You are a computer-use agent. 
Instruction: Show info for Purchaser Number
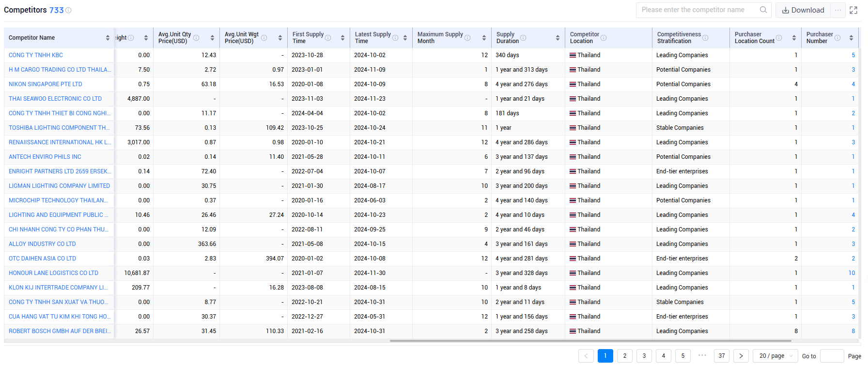click(837, 38)
